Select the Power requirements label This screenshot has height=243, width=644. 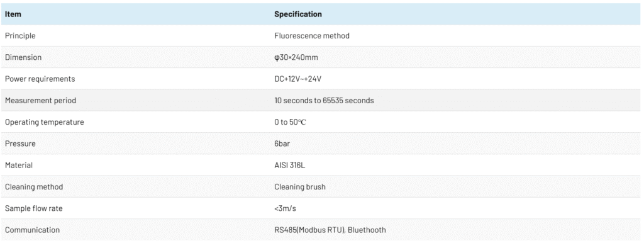[40, 79]
